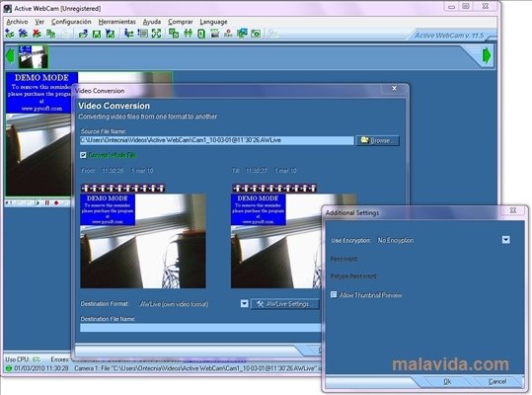Click the save session floppy disk icon

tap(97, 34)
